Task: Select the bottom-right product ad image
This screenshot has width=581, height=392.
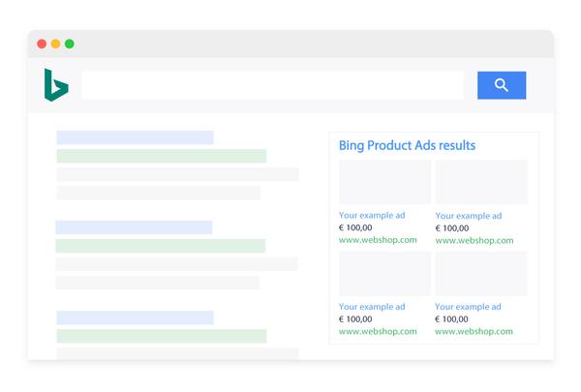Action: tap(481, 274)
